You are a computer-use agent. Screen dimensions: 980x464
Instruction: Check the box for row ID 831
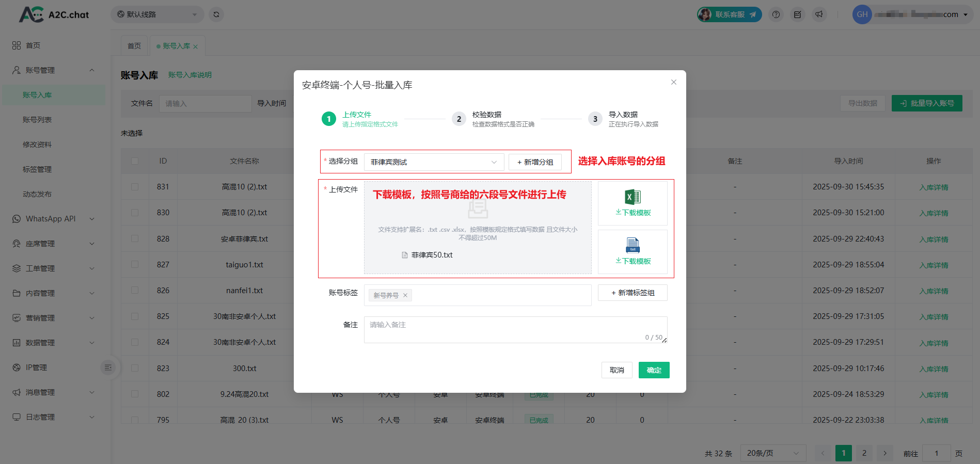135,187
